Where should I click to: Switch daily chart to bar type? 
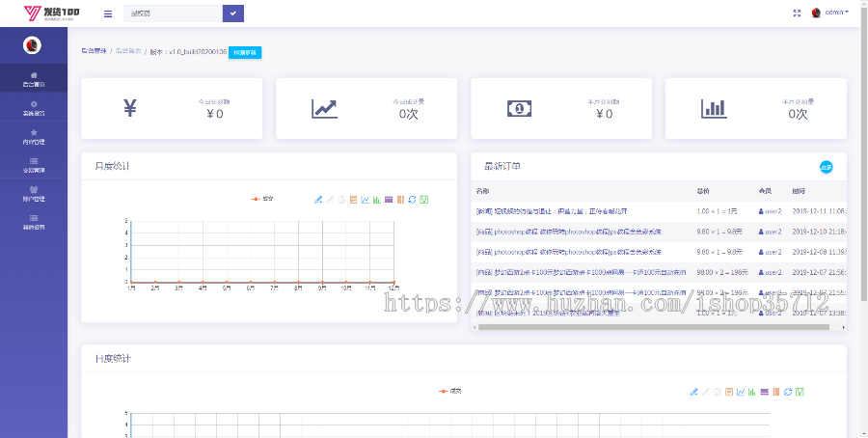point(752,392)
